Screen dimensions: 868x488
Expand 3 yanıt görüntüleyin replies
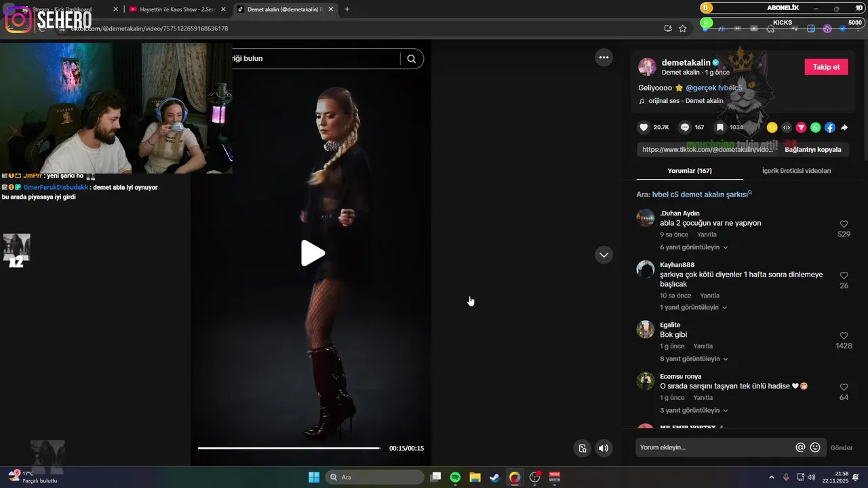tap(694, 411)
